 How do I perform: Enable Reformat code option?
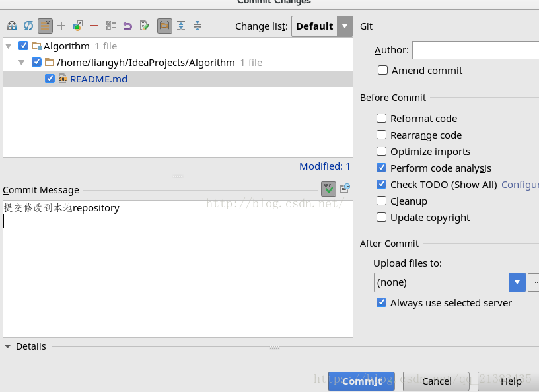(381, 118)
